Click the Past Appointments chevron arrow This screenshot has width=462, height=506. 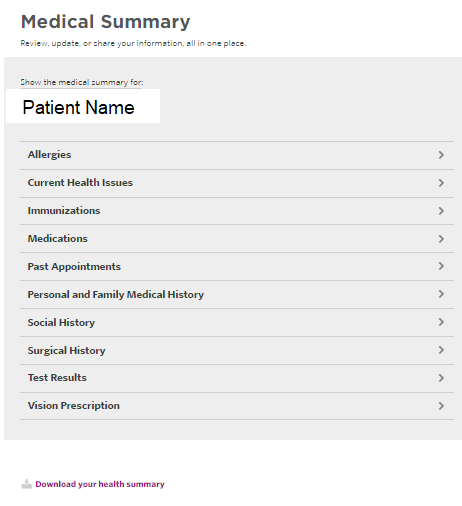tap(441, 266)
